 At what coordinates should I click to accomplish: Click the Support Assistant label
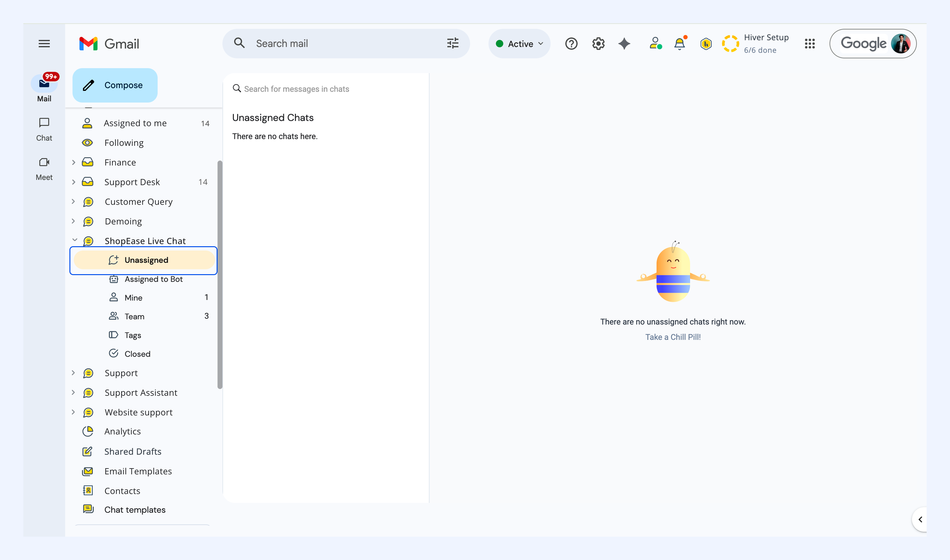(x=141, y=393)
